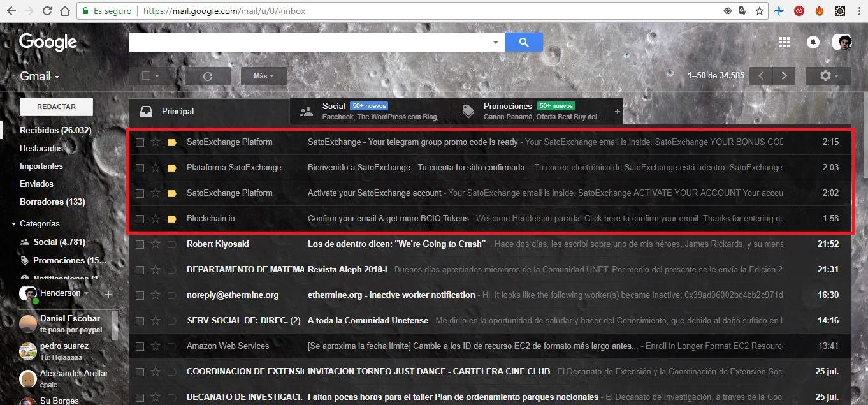Select the Robert Kiyosaki email checkbox
The width and height of the screenshot is (868, 405).
click(140, 244)
